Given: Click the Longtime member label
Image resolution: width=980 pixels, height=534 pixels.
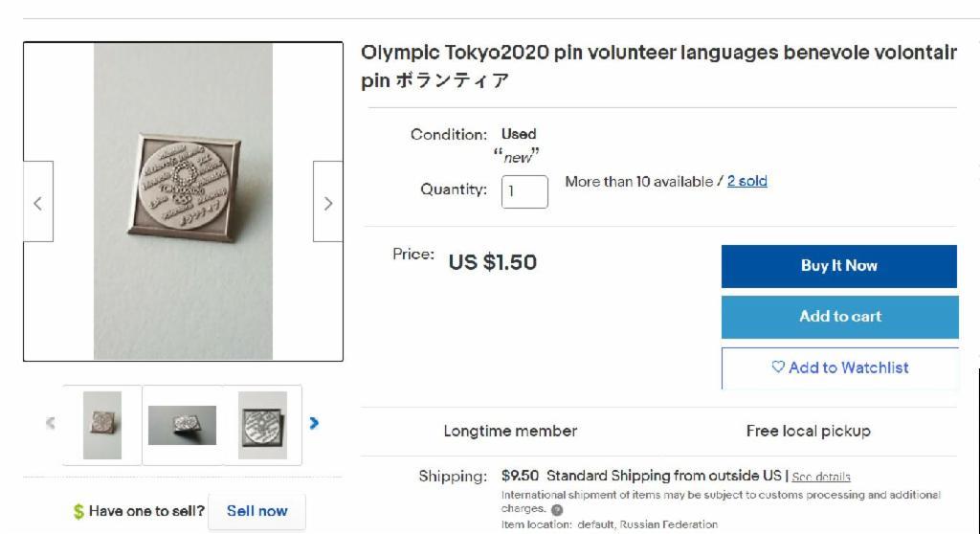Looking at the screenshot, I should (x=510, y=431).
